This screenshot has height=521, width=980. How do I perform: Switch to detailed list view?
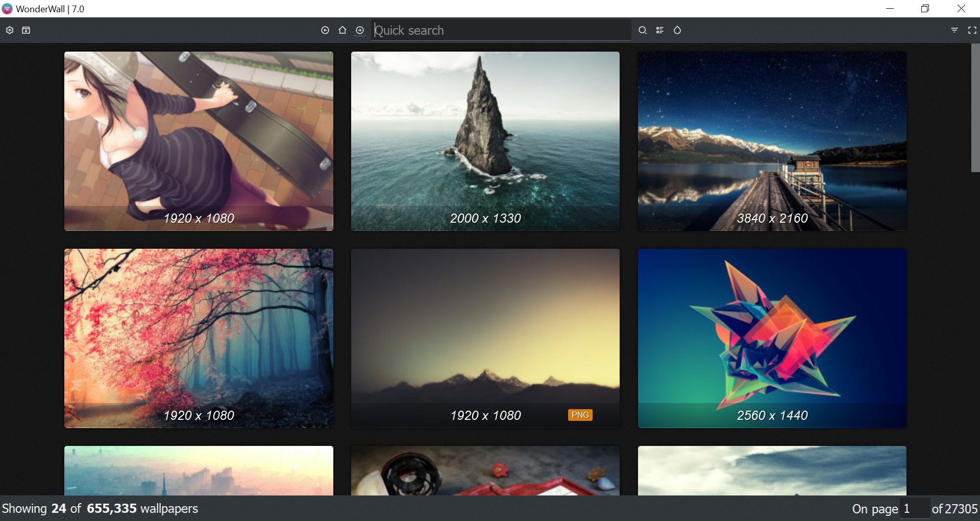click(660, 30)
